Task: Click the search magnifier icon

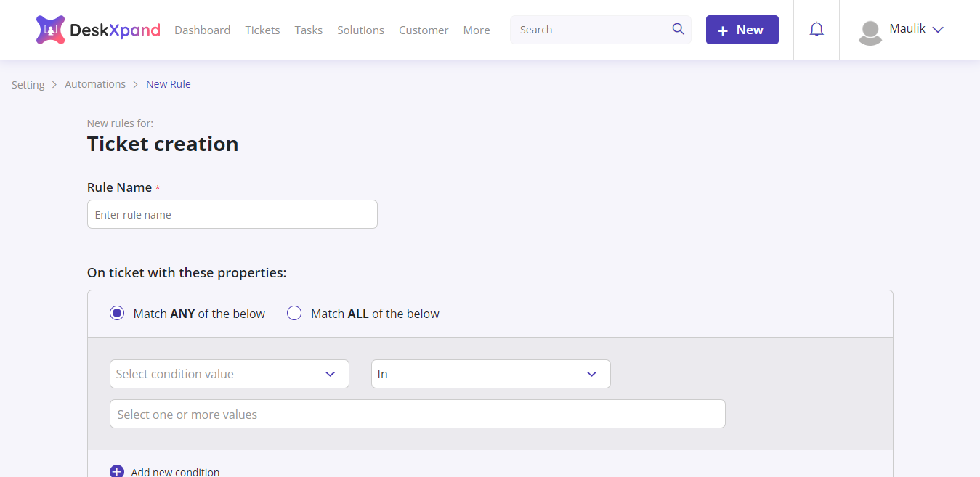Action: pos(678,29)
